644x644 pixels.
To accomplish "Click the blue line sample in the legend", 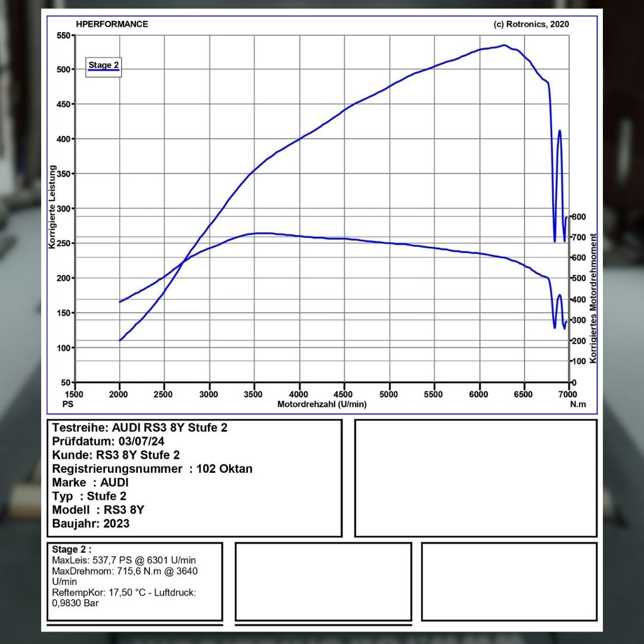I will 104,71.
